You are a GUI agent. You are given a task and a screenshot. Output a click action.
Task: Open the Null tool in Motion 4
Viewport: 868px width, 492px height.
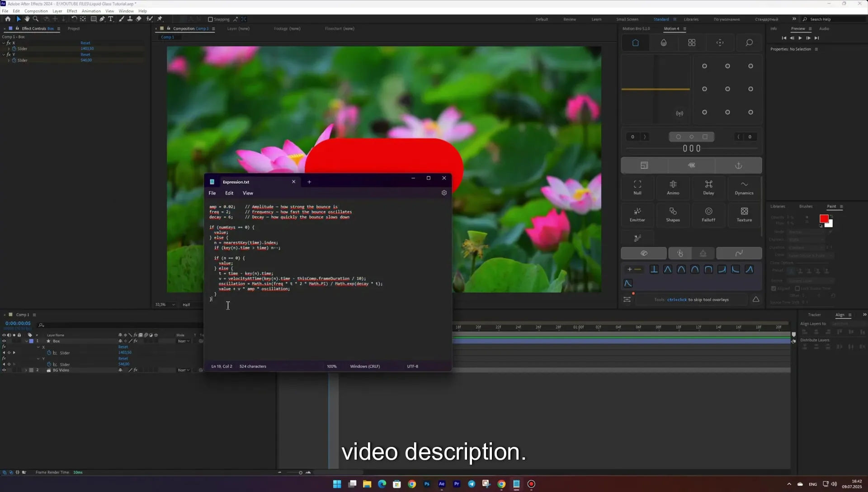pyautogui.click(x=637, y=187)
